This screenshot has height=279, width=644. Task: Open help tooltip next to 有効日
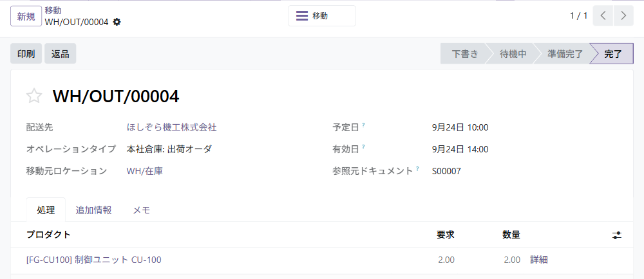point(363,147)
